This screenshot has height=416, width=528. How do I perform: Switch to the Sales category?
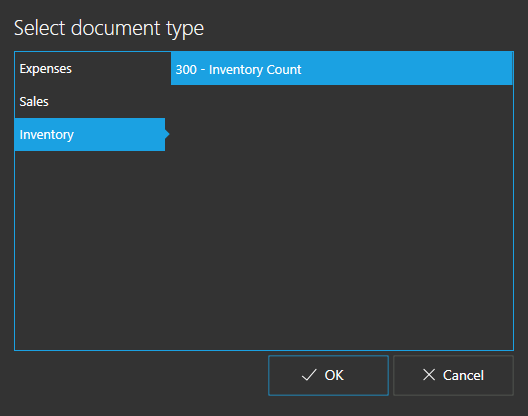tap(90, 102)
